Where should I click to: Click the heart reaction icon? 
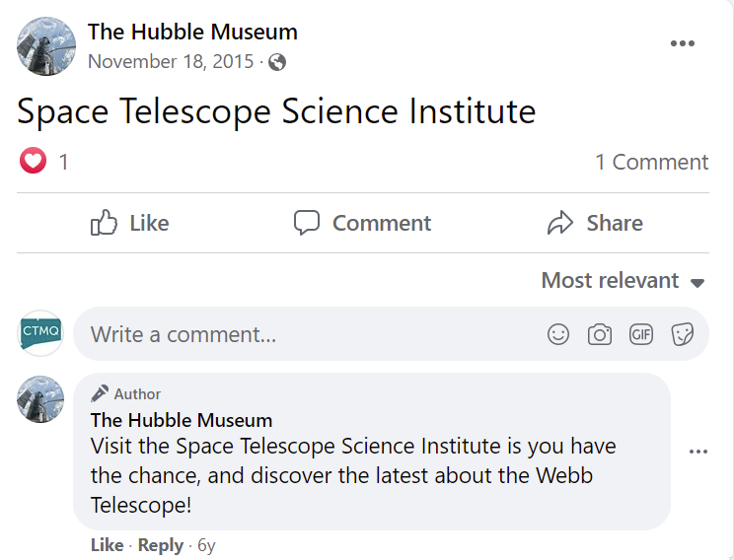pyautogui.click(x=33, y=162)
